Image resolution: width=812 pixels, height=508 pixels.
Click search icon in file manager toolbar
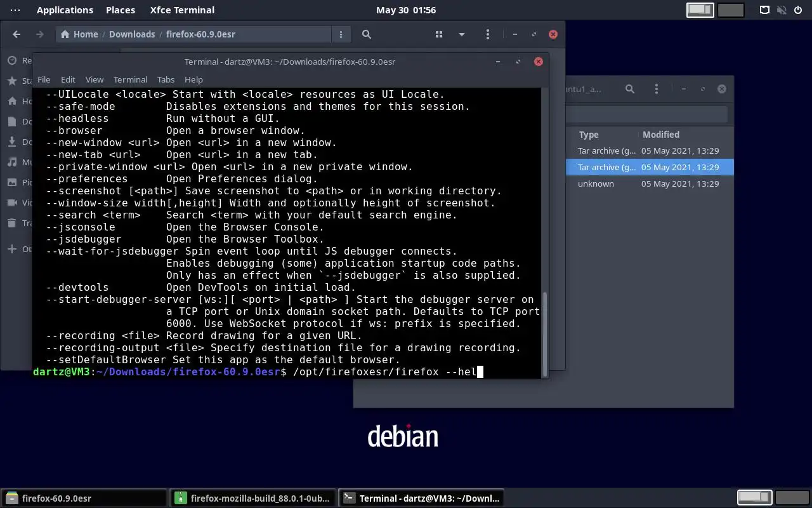366,34
